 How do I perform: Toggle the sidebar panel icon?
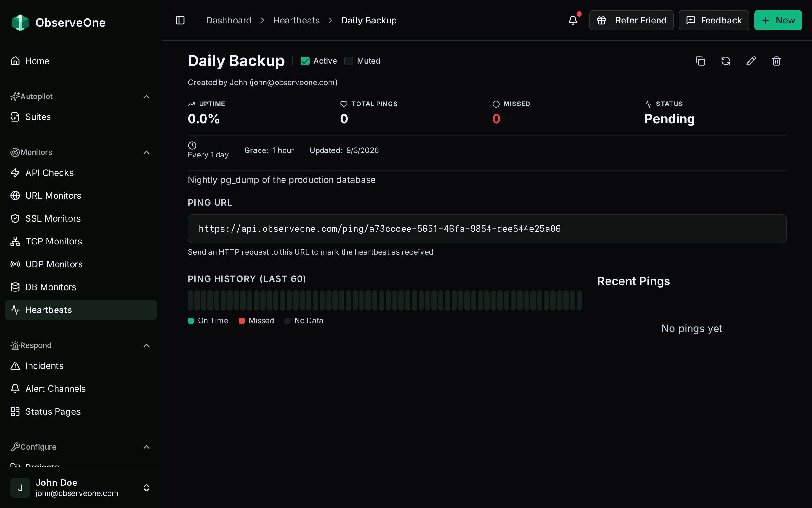[x=180, y=21]
